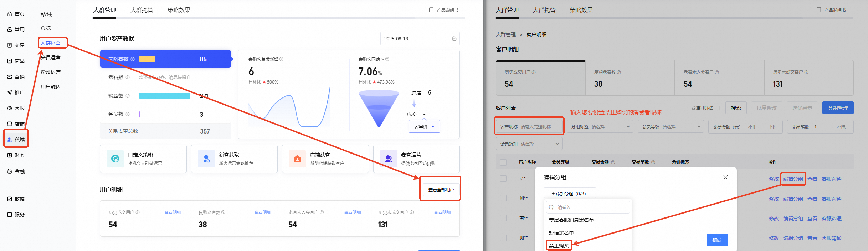Screen dimensions: 868x251
Task: Select 用户触达 in 私域 menu
Action: (51, 87)
